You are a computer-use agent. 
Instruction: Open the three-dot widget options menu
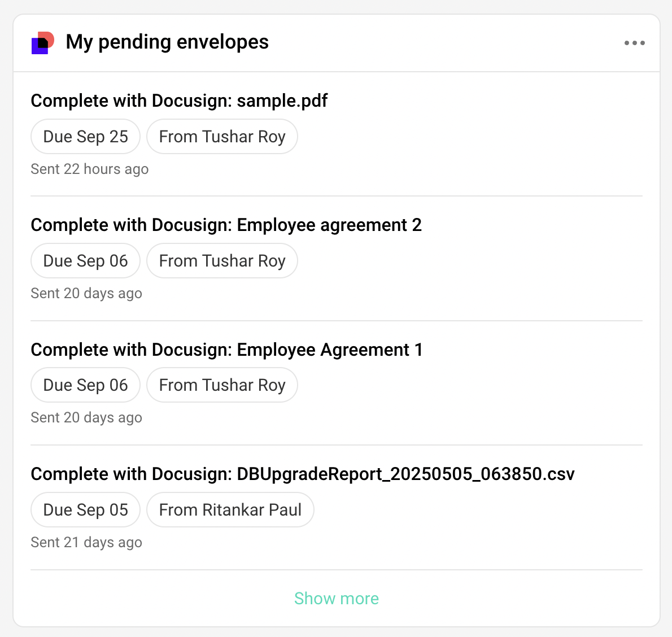point(634,43)
